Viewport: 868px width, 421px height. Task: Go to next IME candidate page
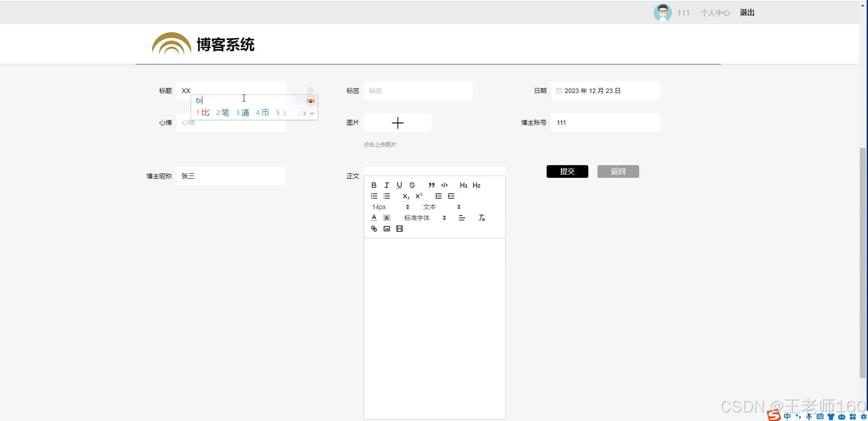pos(305,113)
